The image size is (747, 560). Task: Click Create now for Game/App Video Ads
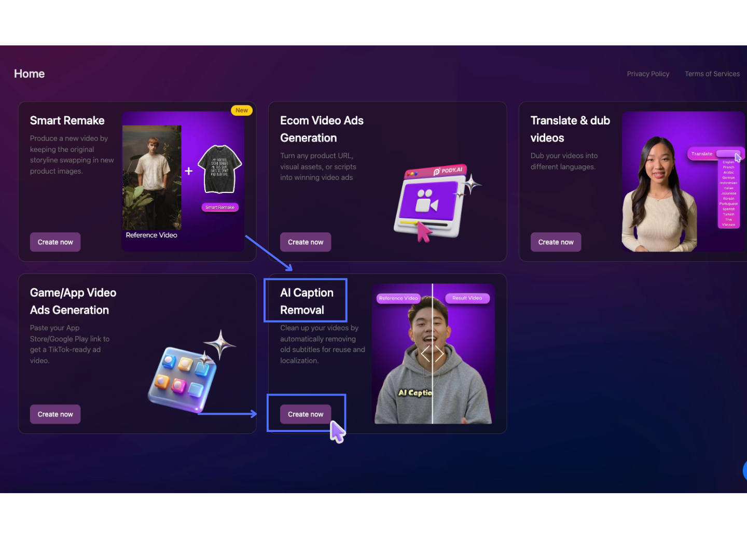[x=55, y=414]
